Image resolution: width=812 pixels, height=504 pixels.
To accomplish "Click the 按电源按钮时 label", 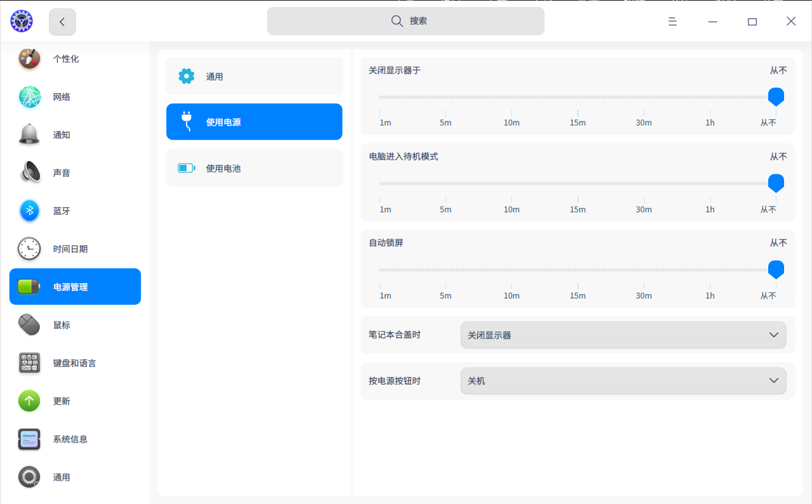I will [x=395, y=381].
